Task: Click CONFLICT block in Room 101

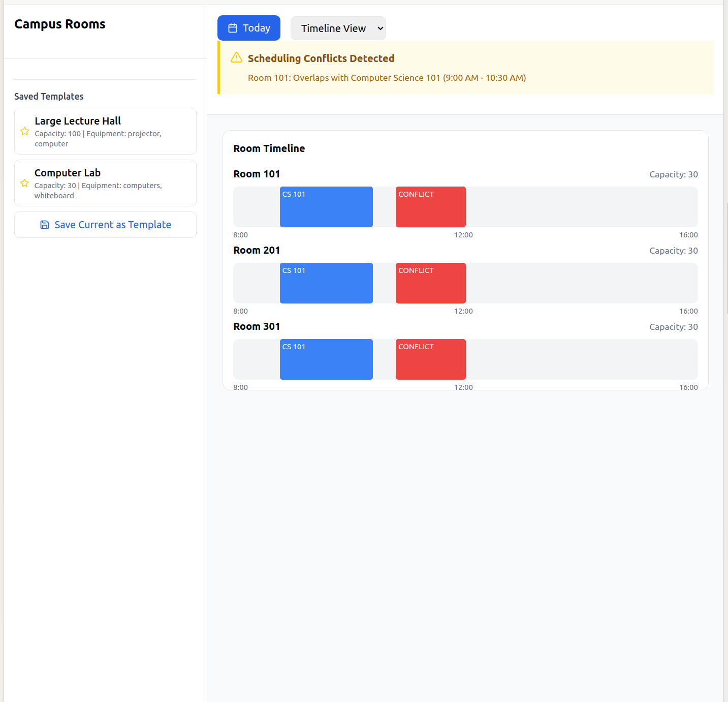Action: pos(430,207)
